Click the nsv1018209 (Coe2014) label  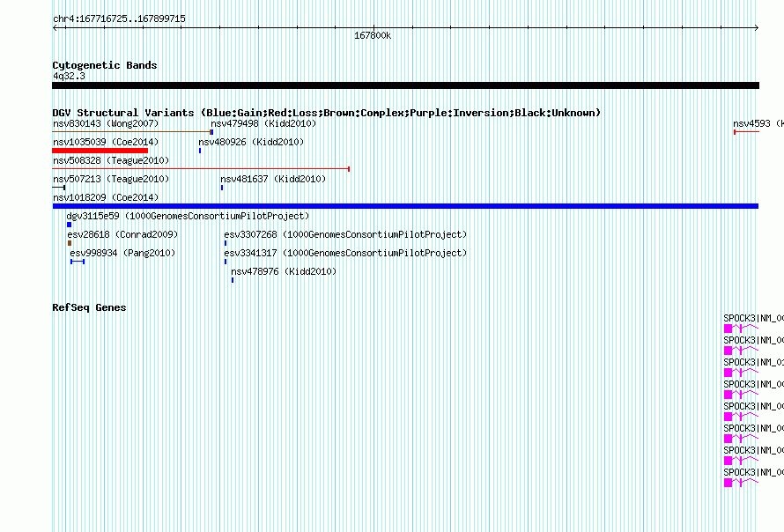tap(106, 197)
